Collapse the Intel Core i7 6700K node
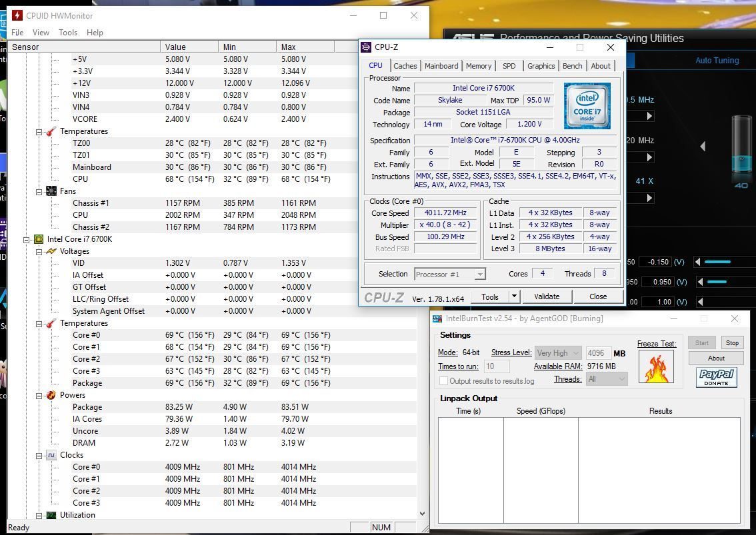Image resolution: width=756 pixels, height=535 pixels. pyautogui.click(x=27, y=240)
